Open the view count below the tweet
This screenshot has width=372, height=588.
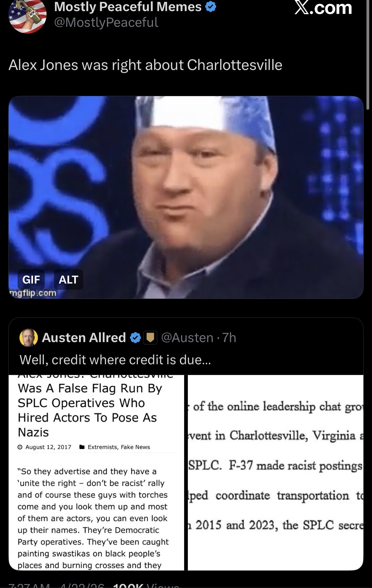pyautogui.click(x=146, y=585)
